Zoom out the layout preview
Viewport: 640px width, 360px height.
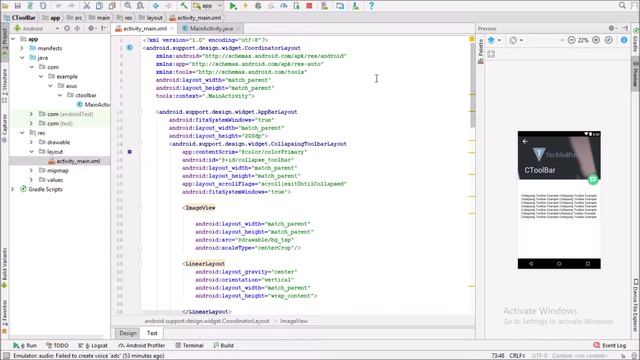(x=571, y=40)
